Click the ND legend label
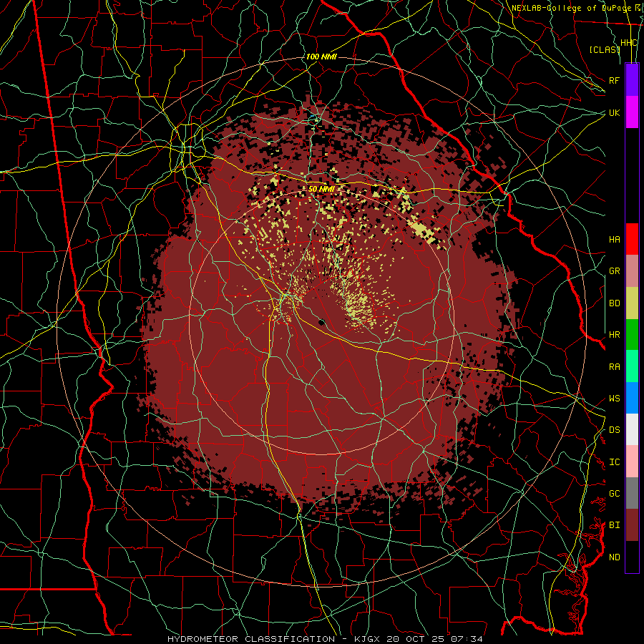Viewport: 644px width, 644px height. [x=615, y=557]
